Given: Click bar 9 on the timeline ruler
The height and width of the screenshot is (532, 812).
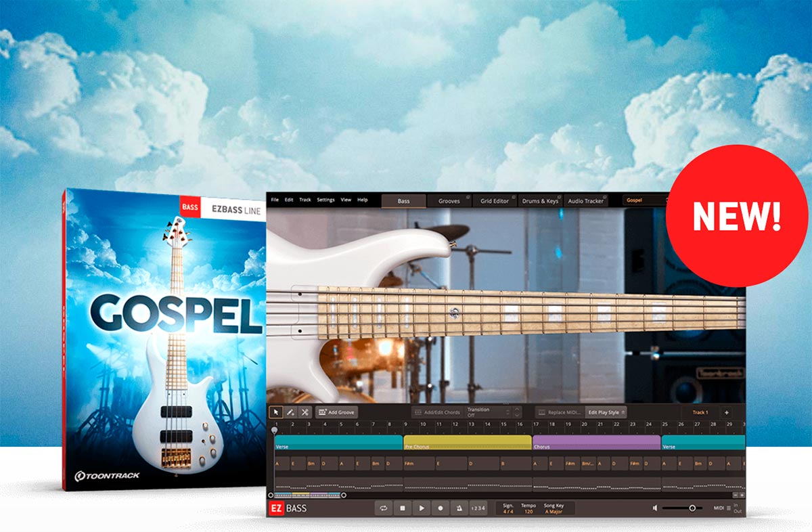Looking at the screenshot, I should (x=406, y=424).
